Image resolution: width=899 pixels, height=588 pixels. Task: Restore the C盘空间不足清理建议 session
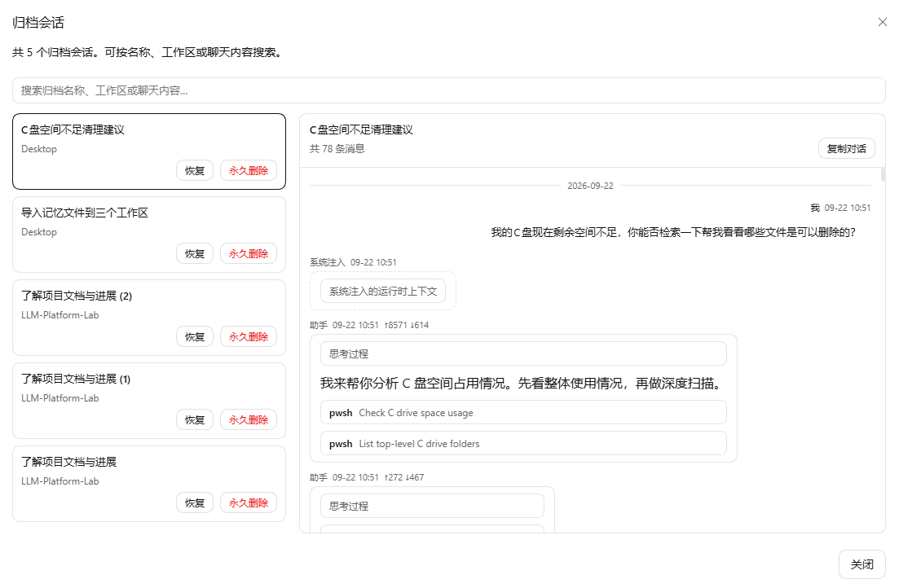tap(195, 171)
